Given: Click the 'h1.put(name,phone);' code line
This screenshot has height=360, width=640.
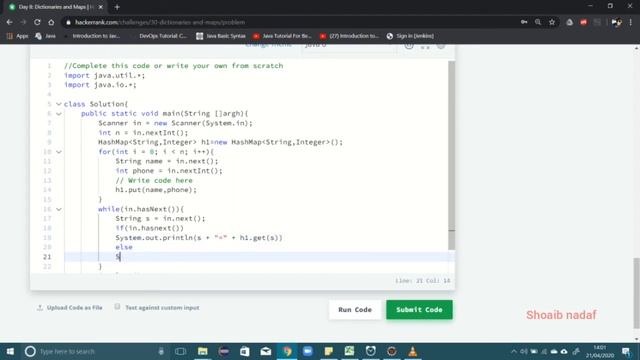Looking at the screenshot, I should pos(156,190).
